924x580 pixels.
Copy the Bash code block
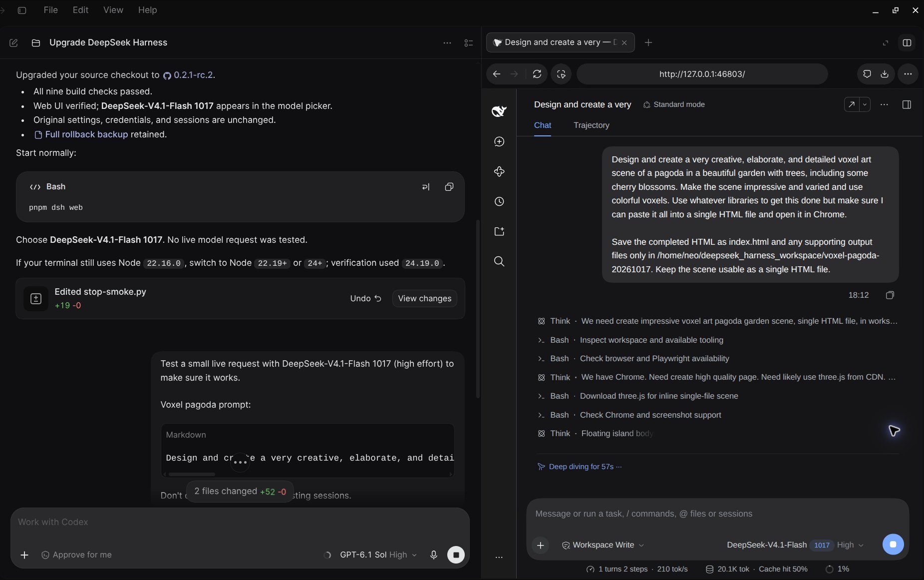coord(449,187)
